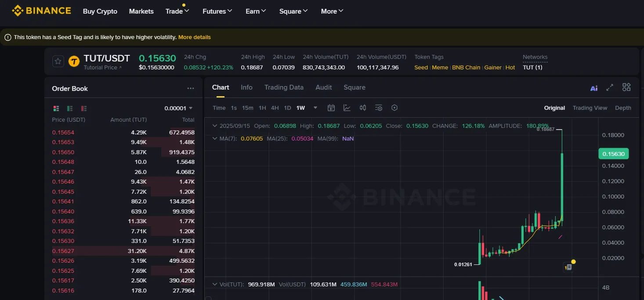Switch chart to Original view
Image resolution: width=644 pixels, height=300 pixels.
pos(554,108)
